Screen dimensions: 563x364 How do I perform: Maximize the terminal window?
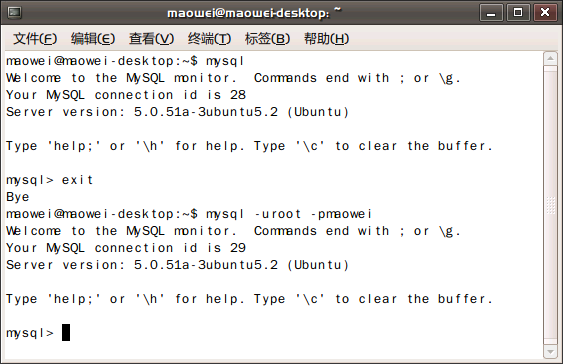pyautogui.click(x=518, y=13)
